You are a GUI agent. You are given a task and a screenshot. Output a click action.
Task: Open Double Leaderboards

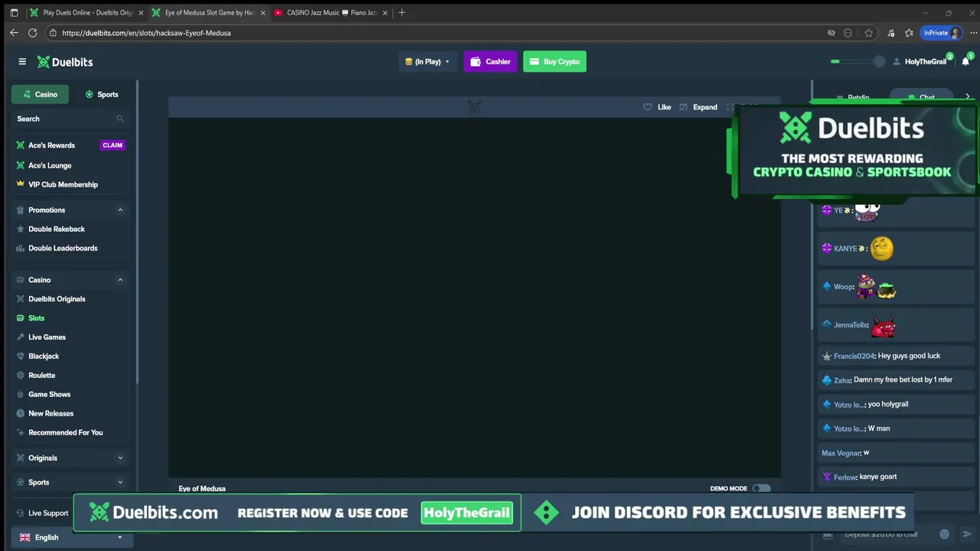click(x=63, y=248)
